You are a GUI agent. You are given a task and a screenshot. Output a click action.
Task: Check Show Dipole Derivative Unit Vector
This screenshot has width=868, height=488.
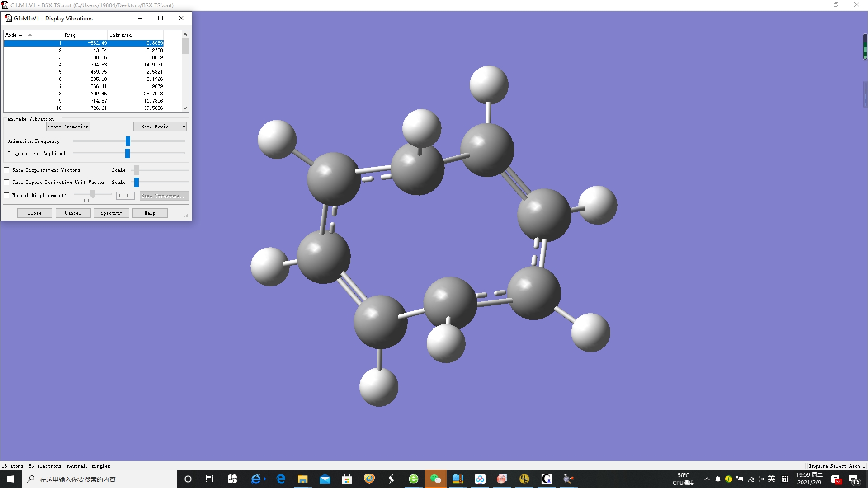(7, 182)
